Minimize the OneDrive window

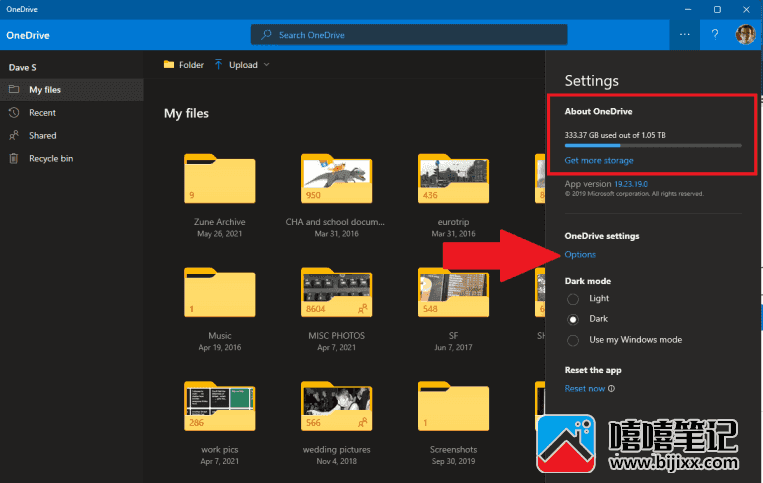688,9
